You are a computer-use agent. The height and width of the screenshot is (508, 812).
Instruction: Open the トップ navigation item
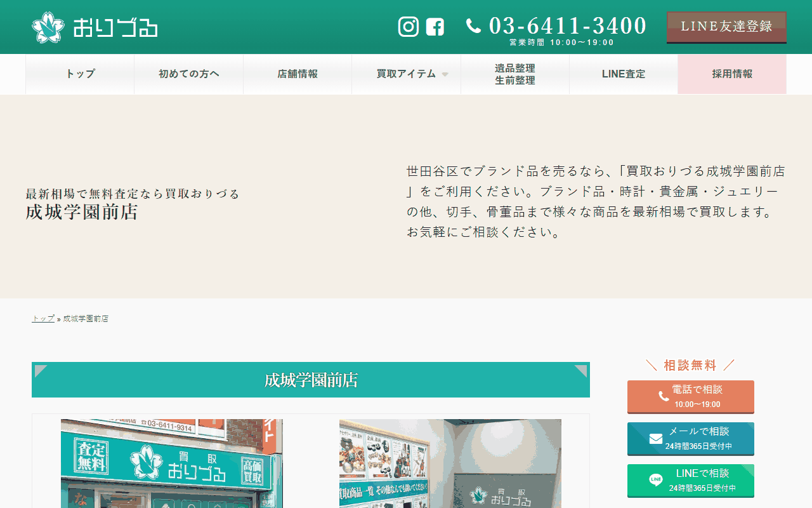tap(80, 74)
